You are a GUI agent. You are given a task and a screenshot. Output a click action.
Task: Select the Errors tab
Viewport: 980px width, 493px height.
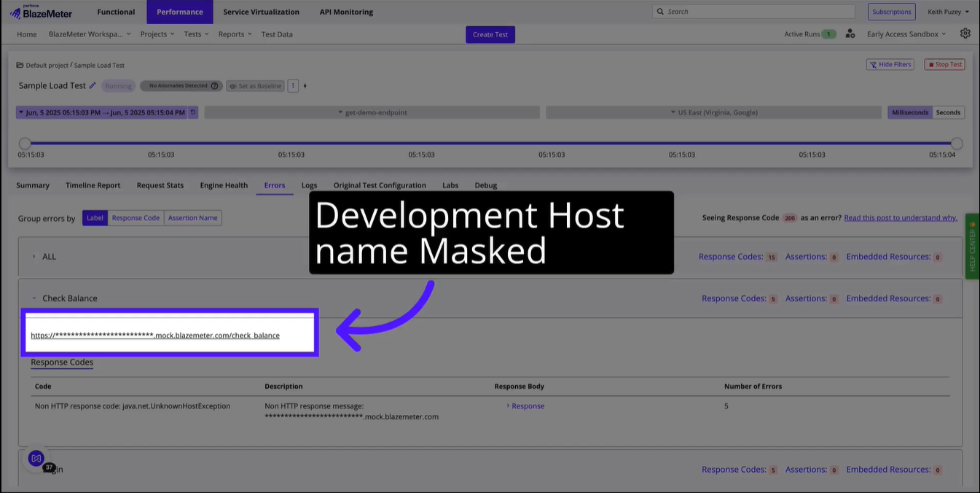pyautogui.click(x=275, y=185)
